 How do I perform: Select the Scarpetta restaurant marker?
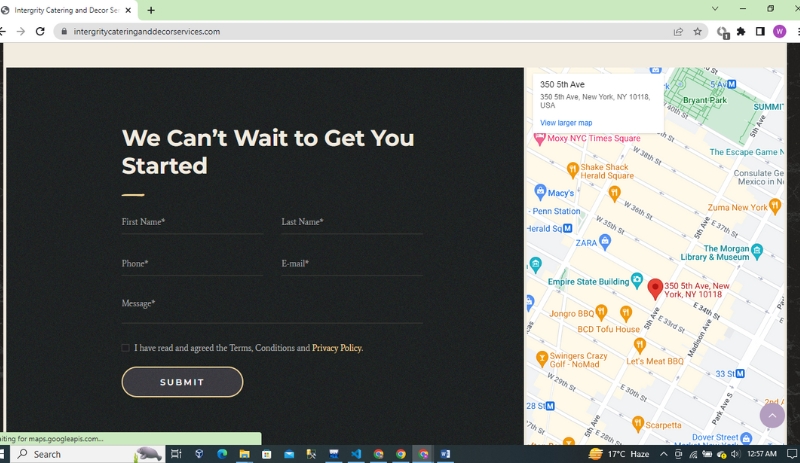click(637, 423)
